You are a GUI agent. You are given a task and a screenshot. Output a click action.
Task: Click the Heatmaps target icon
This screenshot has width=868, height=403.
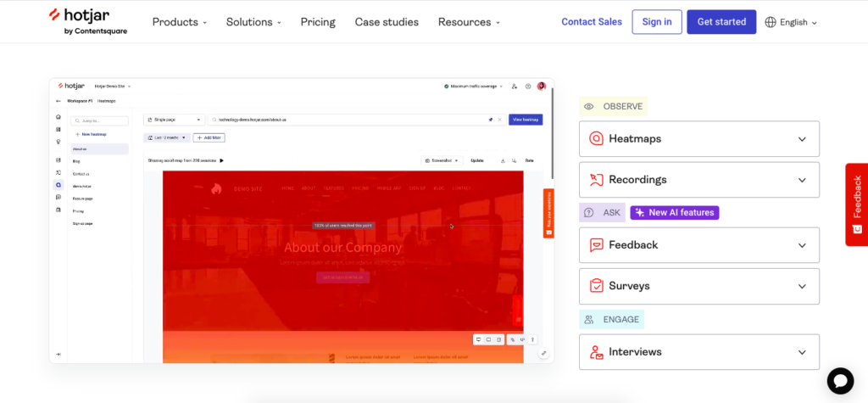click(x=597, y=139)
